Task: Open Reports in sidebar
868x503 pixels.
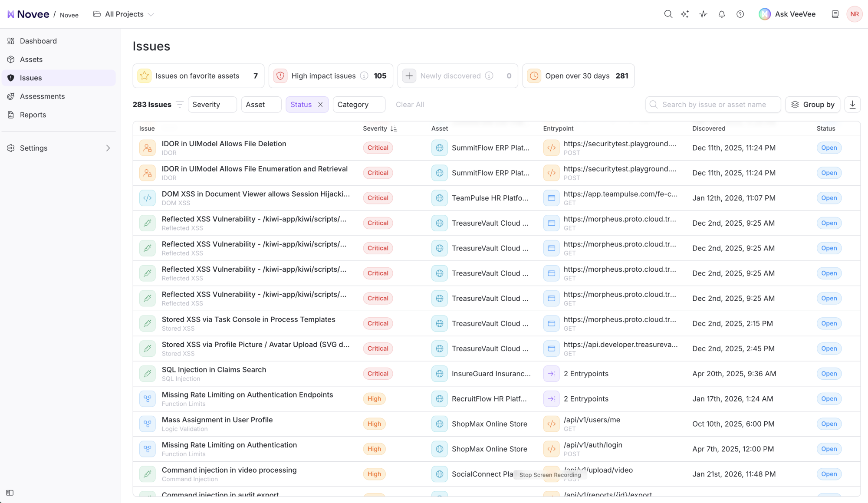Action: pyautogui.click(x=59, y=115)
